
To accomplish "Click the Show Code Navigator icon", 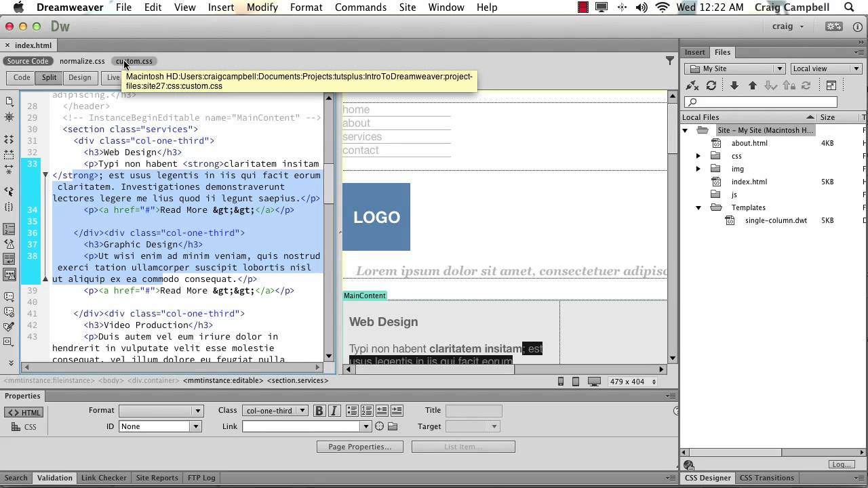I will click(9, 117).
